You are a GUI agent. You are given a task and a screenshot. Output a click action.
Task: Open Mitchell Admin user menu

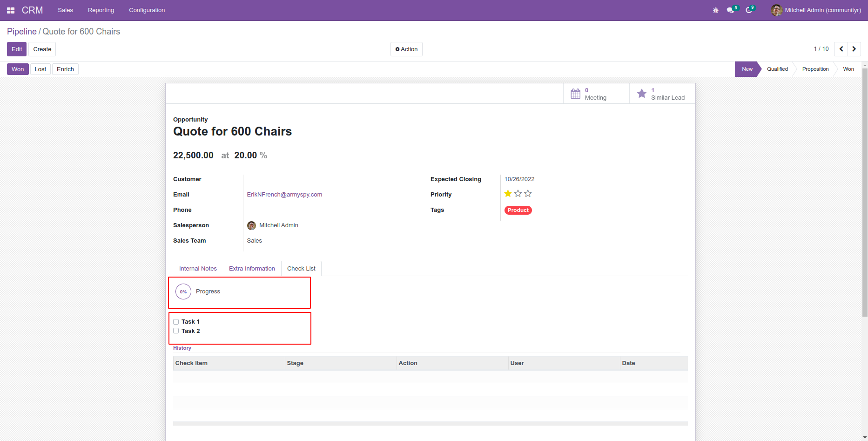click(816, 10)
